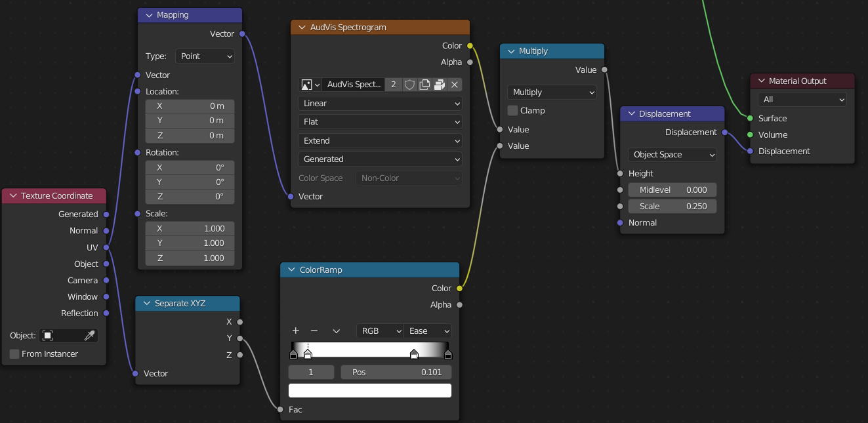Click the Reflection output socket
Image resolution: width=868 pixels, height=423 pixels.
click(x=106, y=313)
